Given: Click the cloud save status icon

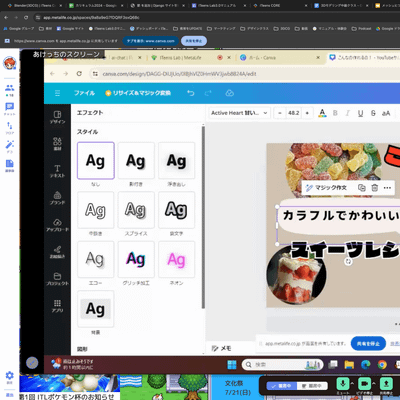Looking at the screenshot, I should 229,93.
